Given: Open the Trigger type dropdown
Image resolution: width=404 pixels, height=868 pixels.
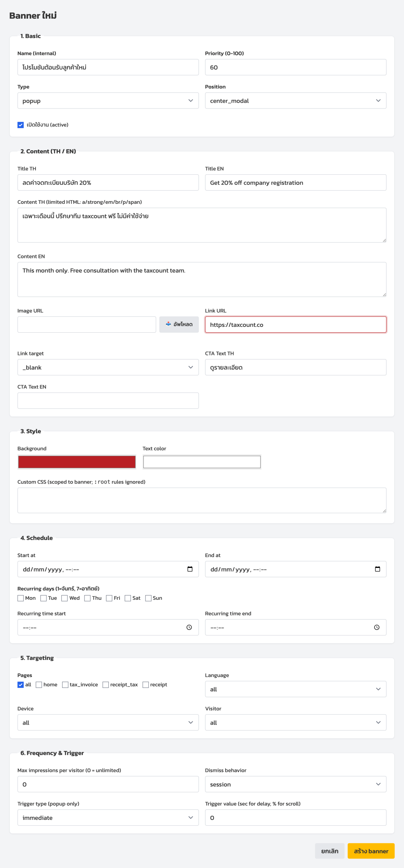Looking at the screenshot, I should (108, 817).
